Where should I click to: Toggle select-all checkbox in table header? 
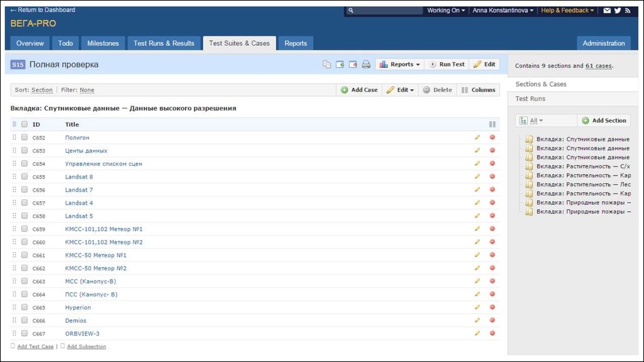(x=25, y=124)
